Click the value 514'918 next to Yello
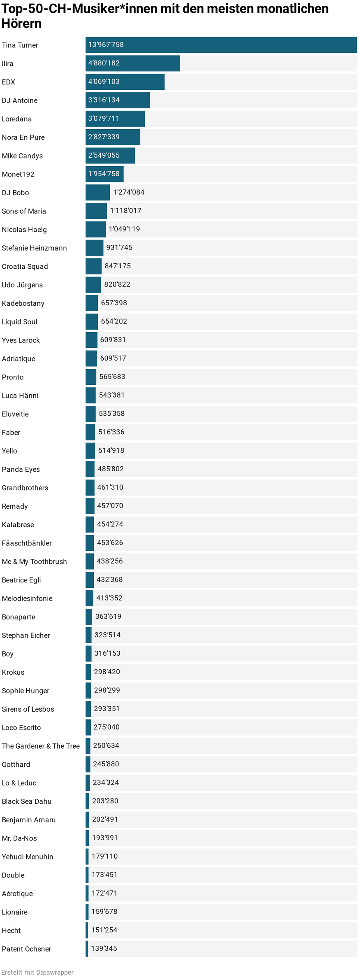Image resolution: width=359 pixels, height=980 pixels. [111, 451]
